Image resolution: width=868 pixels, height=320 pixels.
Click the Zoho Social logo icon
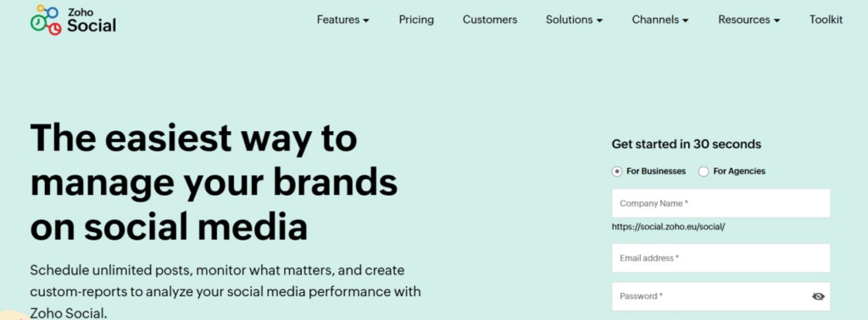(47, 20)
